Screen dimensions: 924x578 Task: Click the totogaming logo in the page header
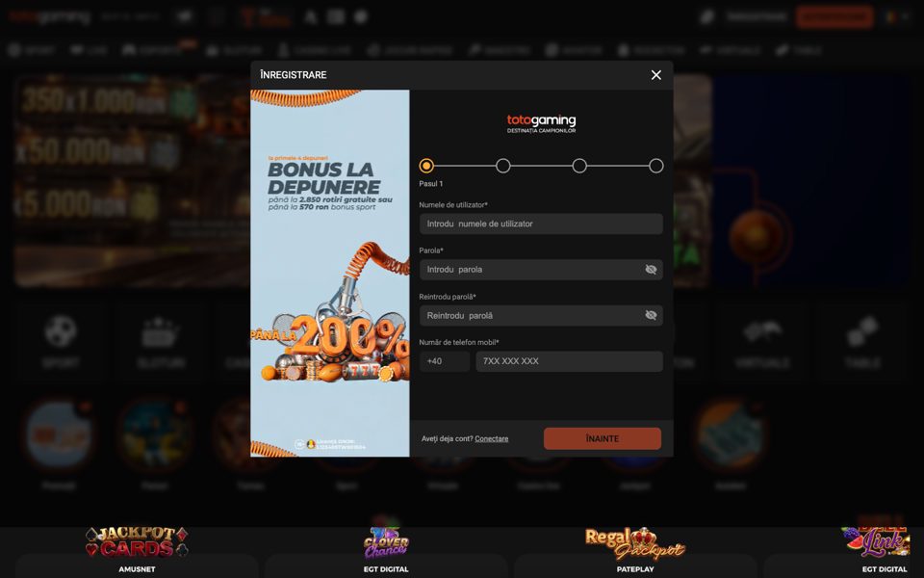coord(49,17)
